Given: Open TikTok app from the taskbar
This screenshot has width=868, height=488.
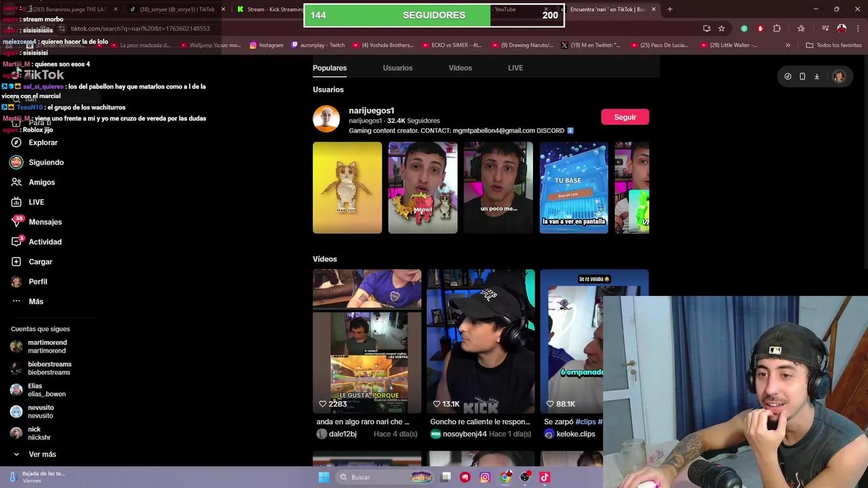Looking at the screenshot, I should [545, 477].
